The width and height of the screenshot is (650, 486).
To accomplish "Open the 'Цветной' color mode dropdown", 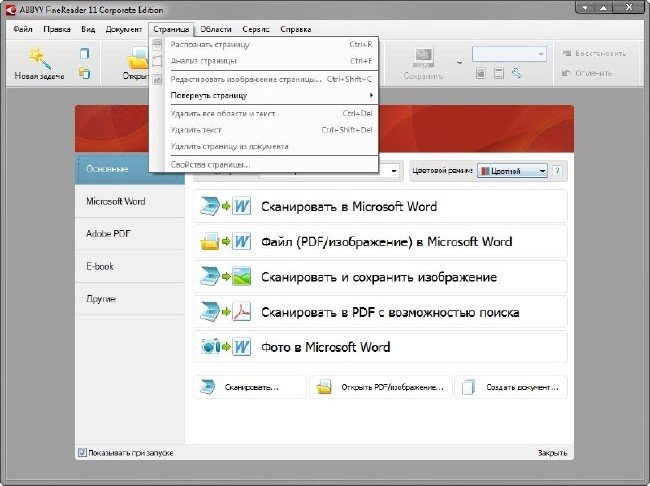I will coord(512,171).
